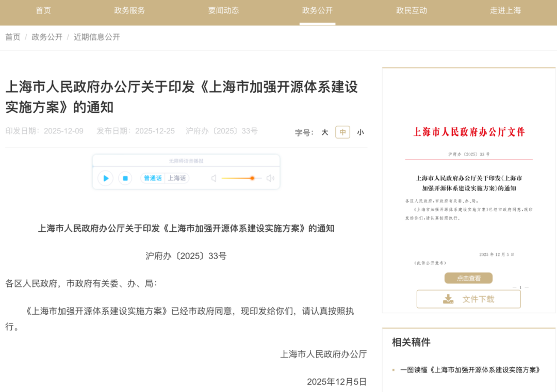Click the next page arrow in document preview
Image resolution: width=557 pixels, height=392 pixels.
tap(527, 287)
